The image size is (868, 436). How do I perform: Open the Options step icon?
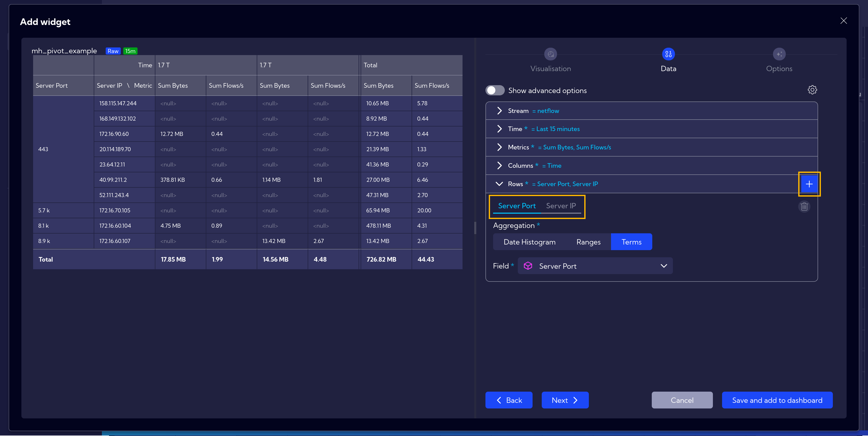click(779, 54)
